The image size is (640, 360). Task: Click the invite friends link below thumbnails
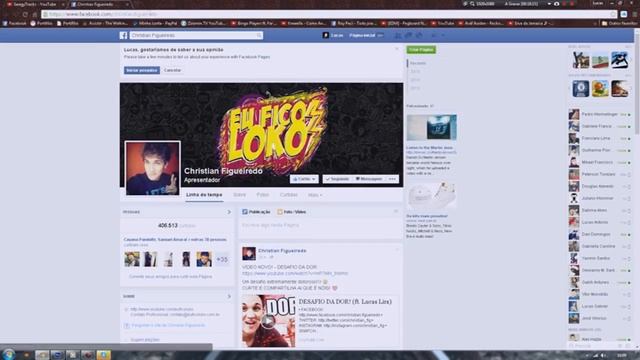point(171,276)
